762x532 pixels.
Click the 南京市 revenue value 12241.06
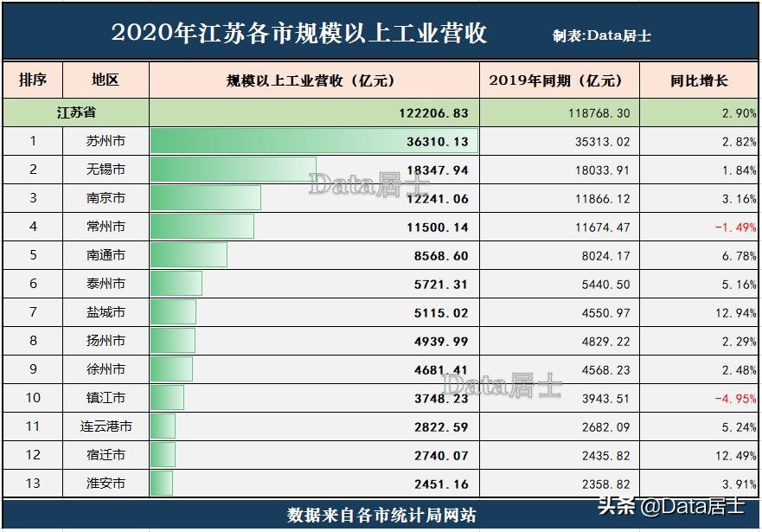click(x=438, y=198)
